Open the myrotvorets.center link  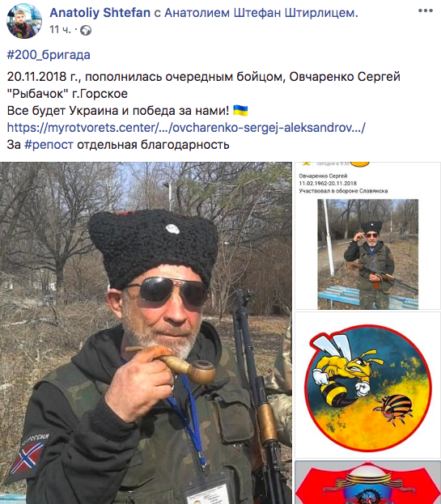(x=186, y=128)
